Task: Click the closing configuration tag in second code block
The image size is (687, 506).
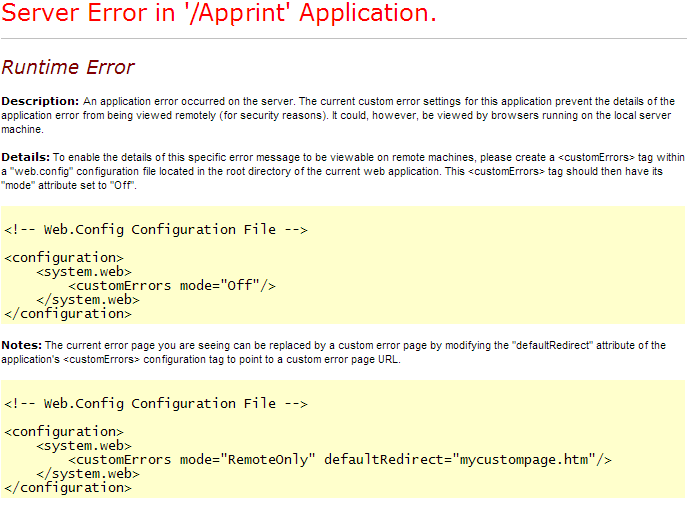Action: (68, 488)
